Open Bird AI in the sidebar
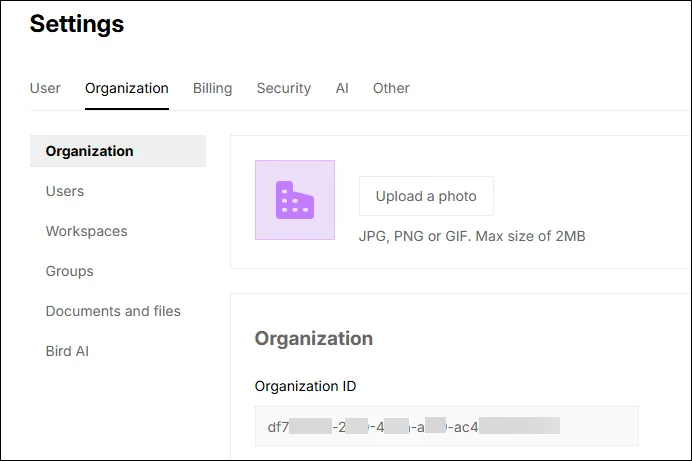The width and height of the screenshot is (692, 461). (x=67, y=351)
